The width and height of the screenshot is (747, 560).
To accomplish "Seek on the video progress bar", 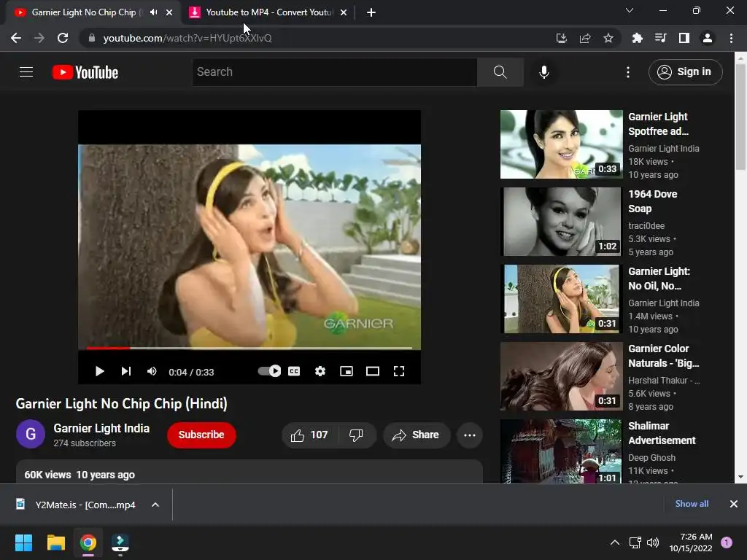I will click(249, 348).
